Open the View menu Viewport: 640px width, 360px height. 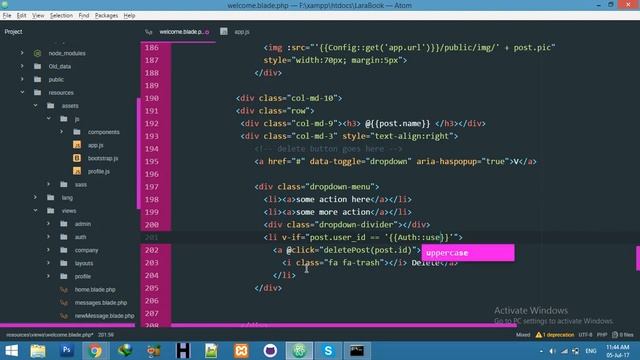point(38,16)
